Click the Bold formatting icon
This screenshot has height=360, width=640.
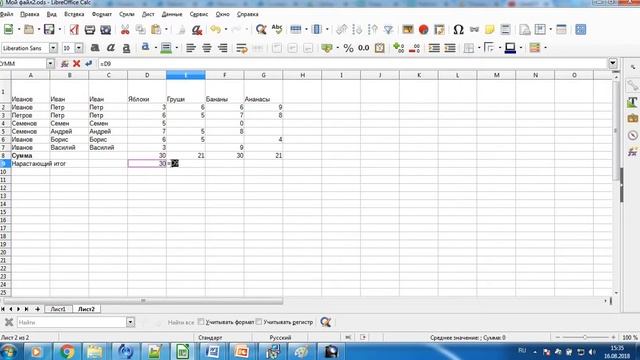coord(95,48)
